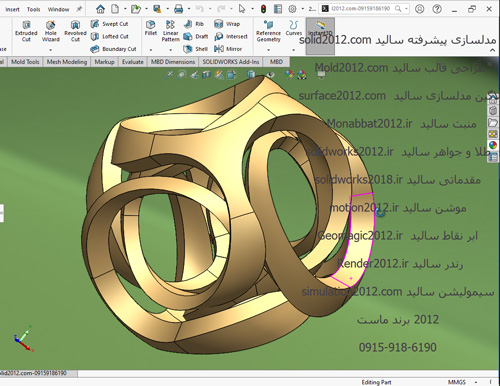
Task: Expand the Reference Geometry dropdown arrow
Action: 268,50
